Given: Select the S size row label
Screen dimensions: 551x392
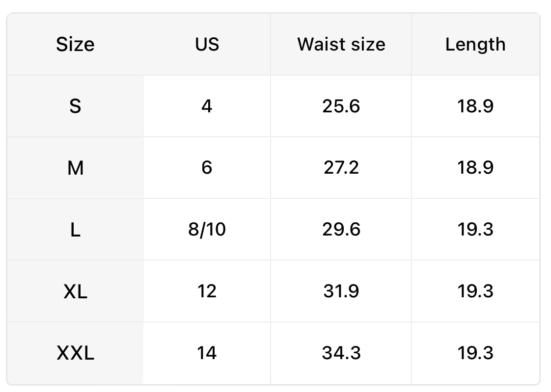Looking at the screenshot, I should tap(75, 106).
